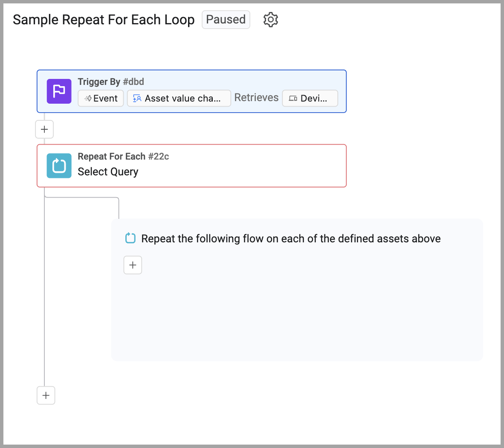Open the Asset value changed chip options
The width and height of the screenshot is (504, 448).
(x=179, y=98)
